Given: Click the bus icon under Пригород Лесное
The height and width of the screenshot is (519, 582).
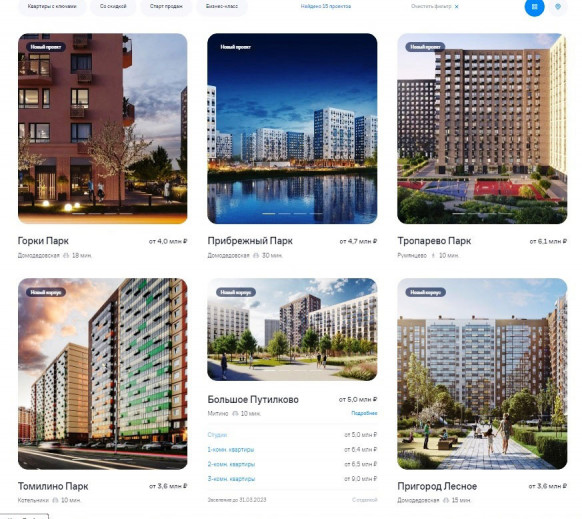Looking at the screenshot, I should pyautogui.click(x=446, y=500).
